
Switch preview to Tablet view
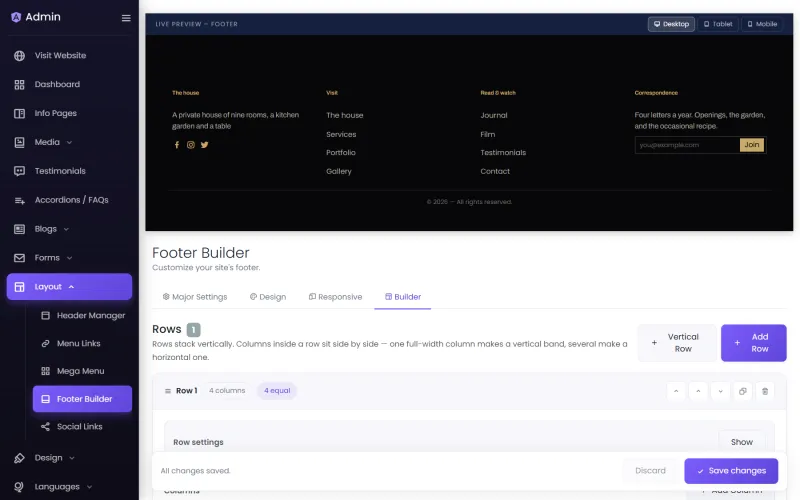tap(717, 24)
